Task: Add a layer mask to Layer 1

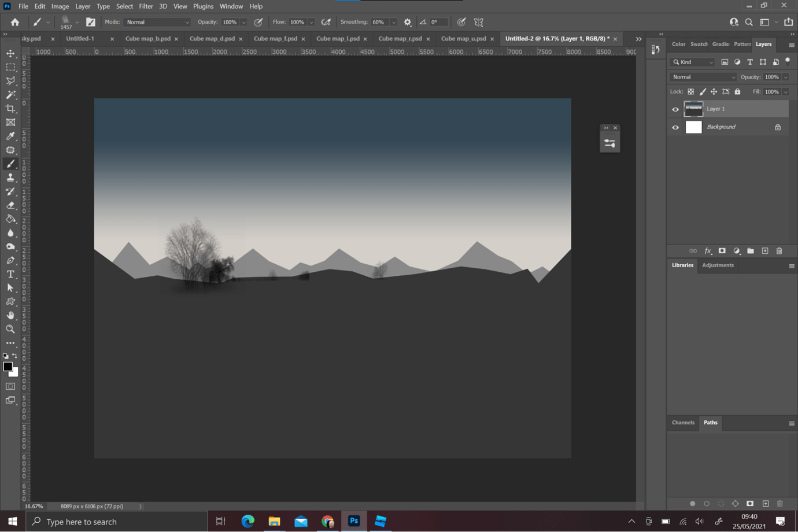Action: point(722,250)
